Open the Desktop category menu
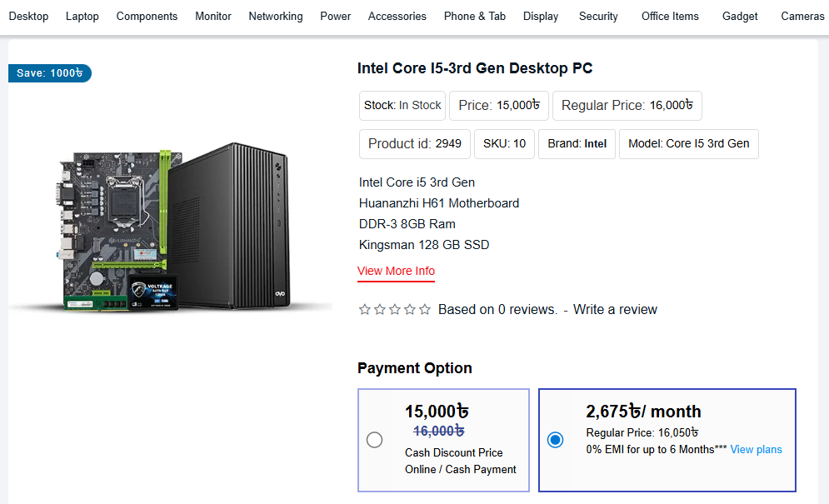Screen dimensions: 829x504 tap(28, 17)
